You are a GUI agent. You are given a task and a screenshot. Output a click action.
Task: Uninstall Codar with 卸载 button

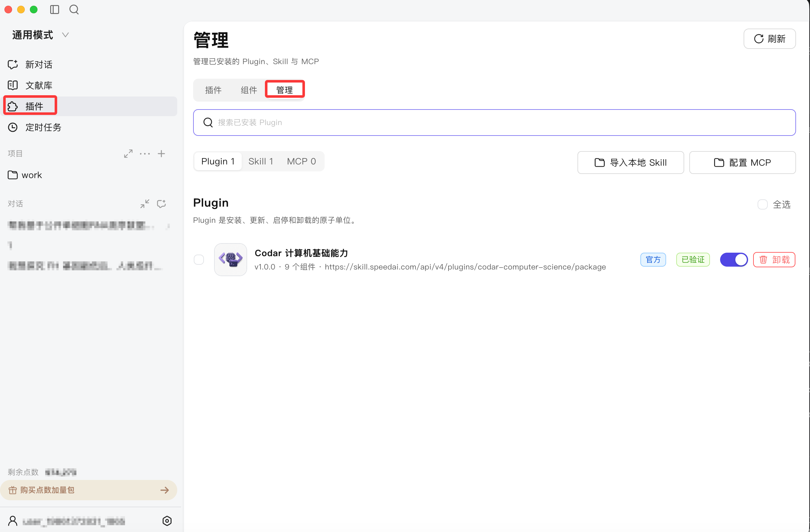774,260
